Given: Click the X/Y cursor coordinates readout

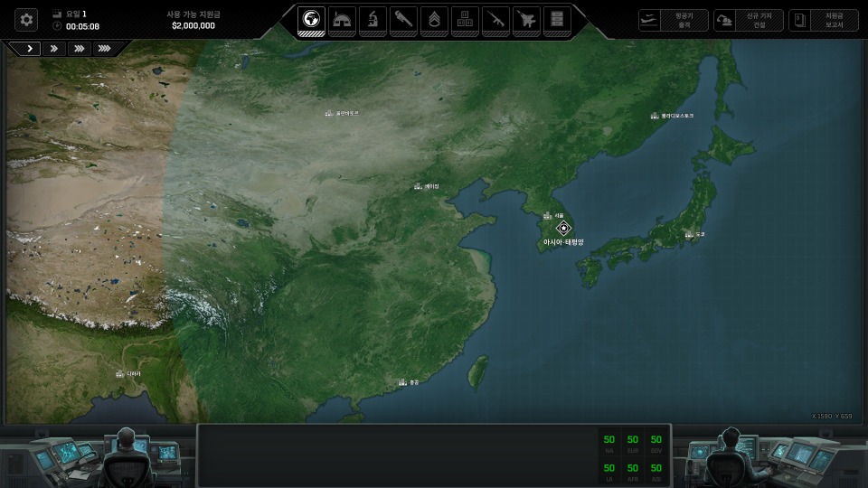Looking at the screenshot, I should click(x=832, y=416).
